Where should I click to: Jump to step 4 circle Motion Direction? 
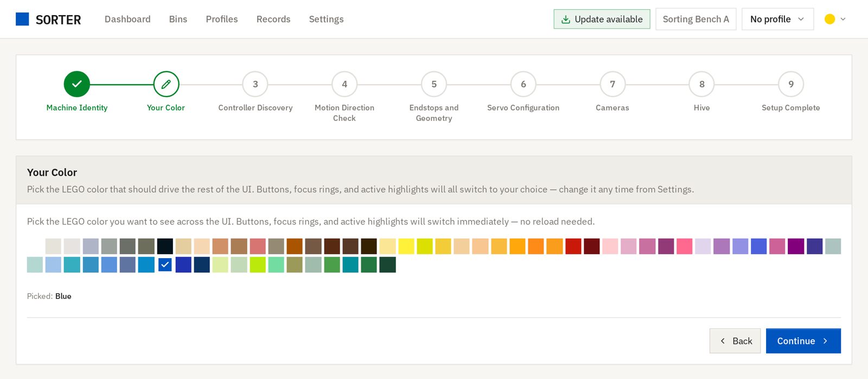(x=344, y=84)
